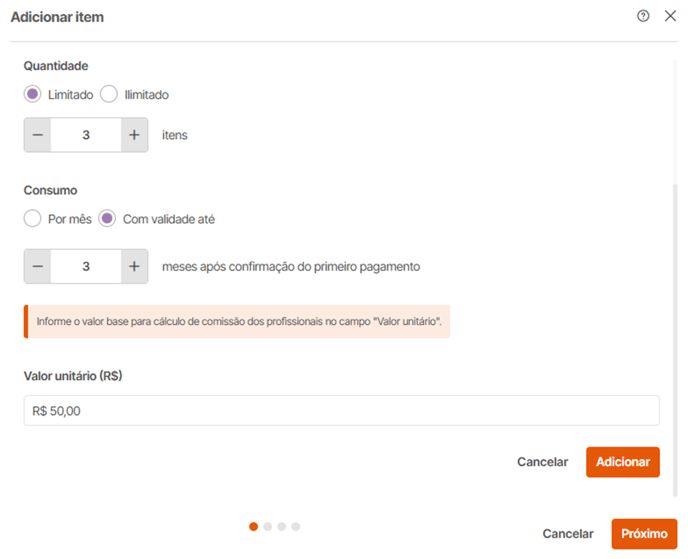Go to the fourth step dot
The image size is (688, 559).
pyautogui.click(x=296, y=527)
